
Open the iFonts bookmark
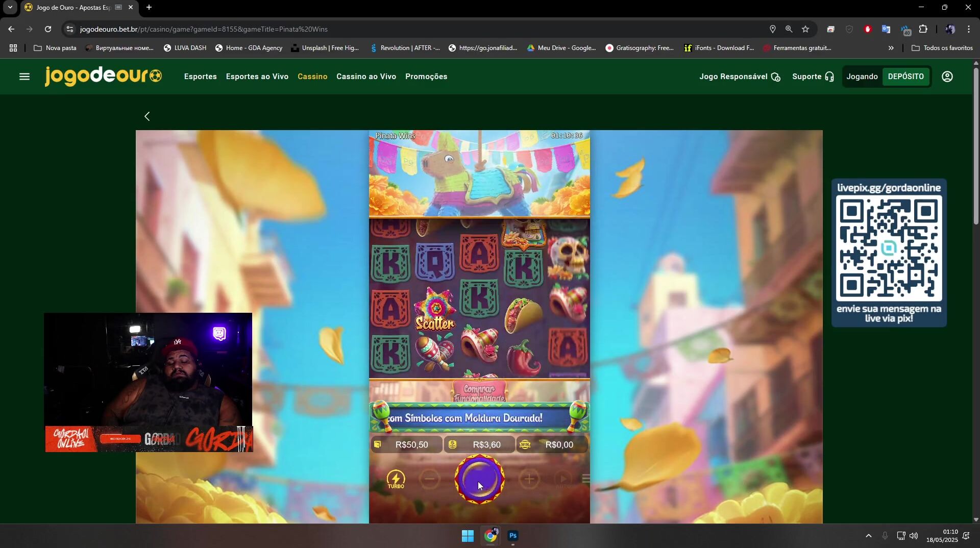click(719, 48)
